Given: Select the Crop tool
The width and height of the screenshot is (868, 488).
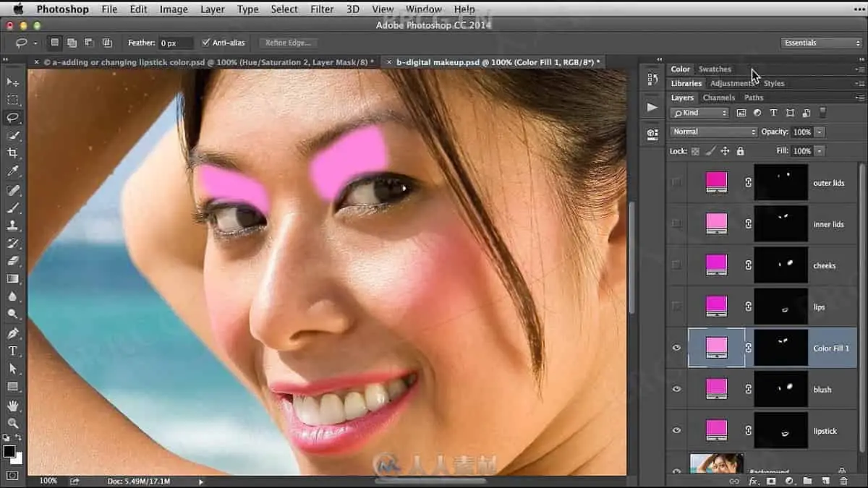Looking at the screenshot, I should (x=12, y=153).
